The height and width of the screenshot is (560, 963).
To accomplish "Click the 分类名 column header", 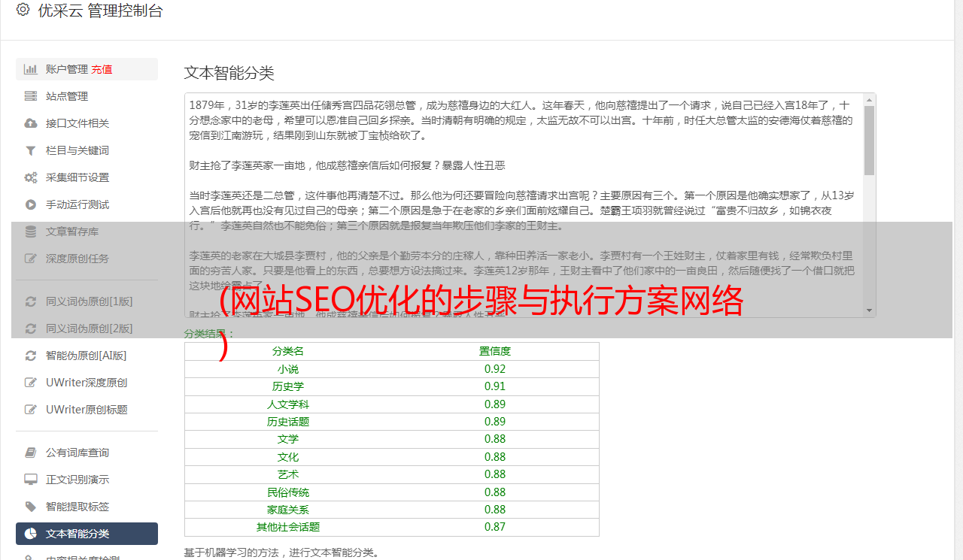I will [x=288, y=351].
